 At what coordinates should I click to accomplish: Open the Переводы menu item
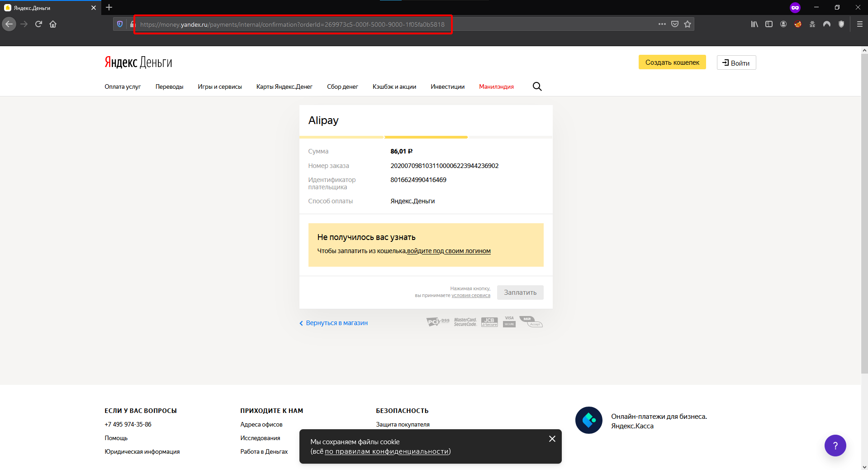[169, 86]
